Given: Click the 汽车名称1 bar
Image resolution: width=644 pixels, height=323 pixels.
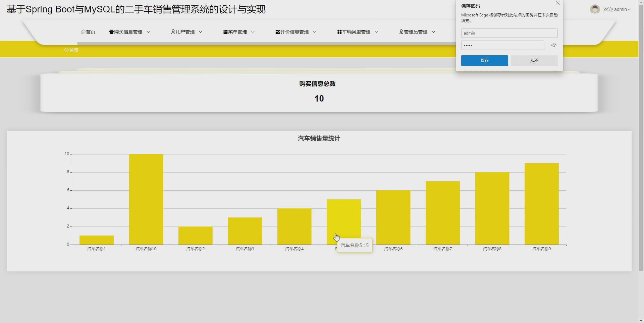Looking at the screenshot, I should (97, 240).
